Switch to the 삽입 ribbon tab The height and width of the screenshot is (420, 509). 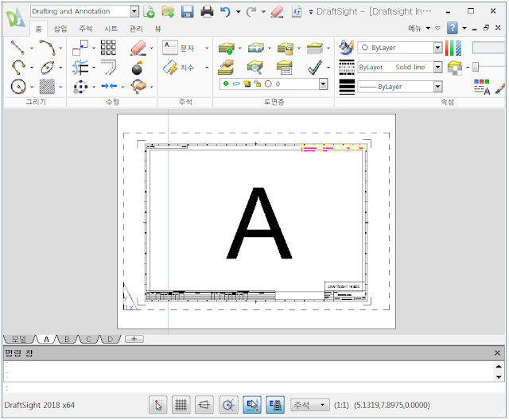click(x=60, y=29)
